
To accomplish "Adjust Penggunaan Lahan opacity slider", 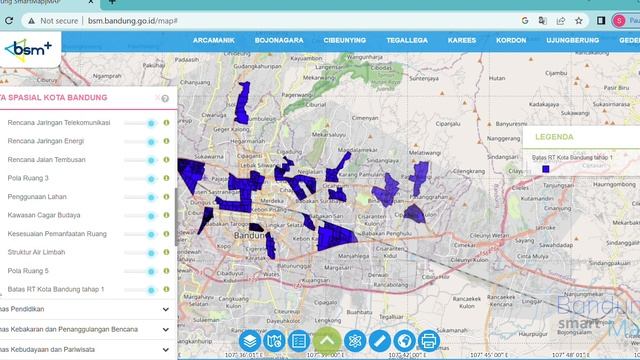I will [140, 197].
